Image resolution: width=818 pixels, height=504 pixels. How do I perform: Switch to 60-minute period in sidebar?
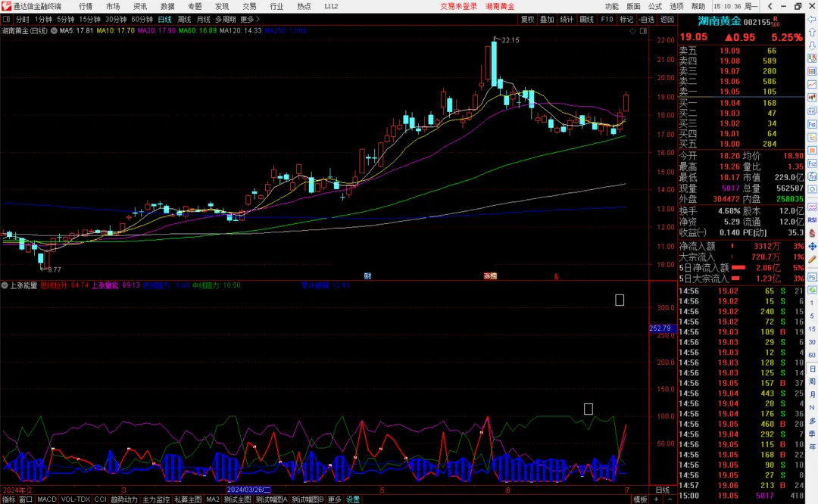point(812,355)
